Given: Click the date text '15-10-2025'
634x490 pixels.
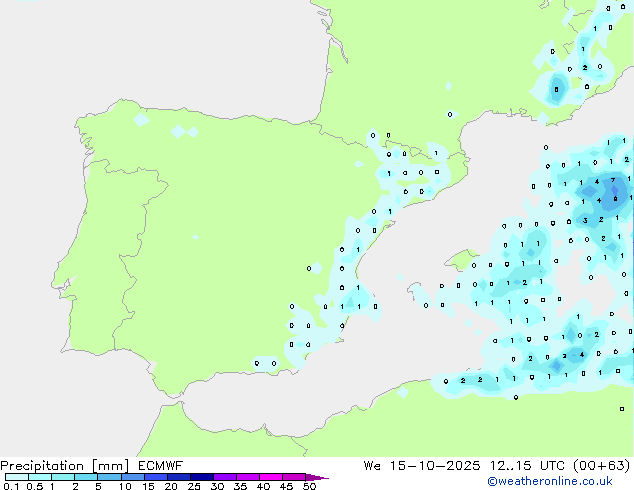Looking at the screenshot, I should coord(435,466).
